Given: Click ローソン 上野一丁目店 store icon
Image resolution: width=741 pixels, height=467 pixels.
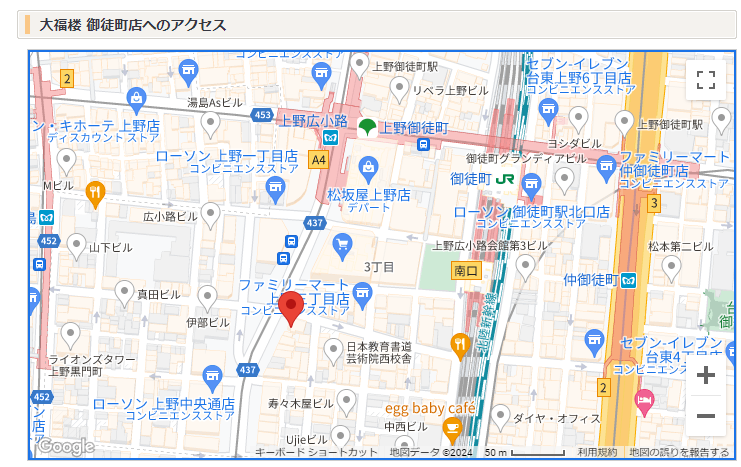Looking at the screenshot, I should [275, 190].
